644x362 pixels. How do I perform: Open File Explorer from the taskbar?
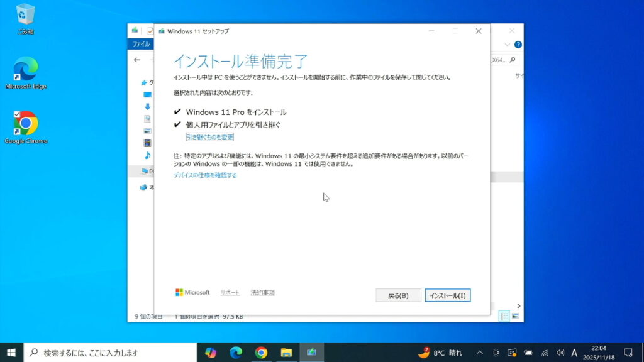point(286,353)
